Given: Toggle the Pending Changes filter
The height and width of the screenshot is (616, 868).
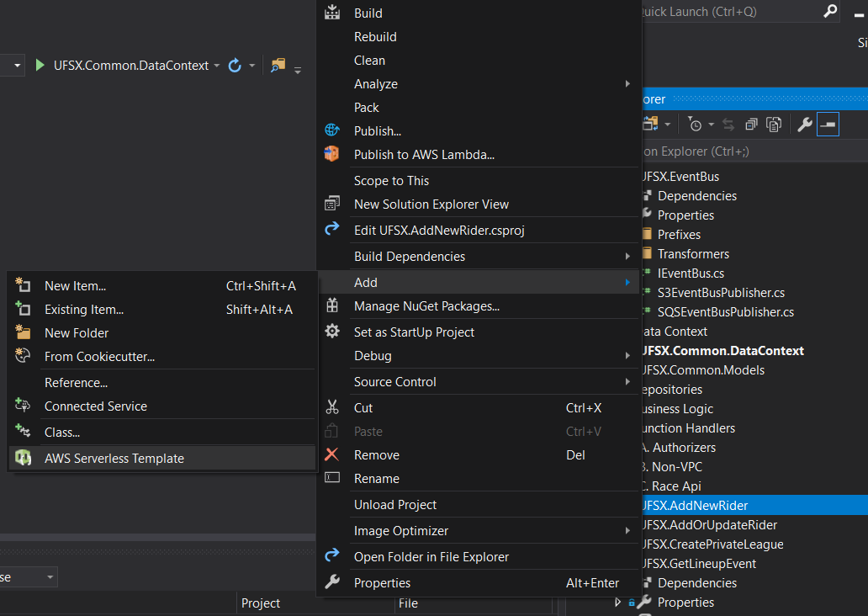Looking at the screenshot, I should [696, 124].
